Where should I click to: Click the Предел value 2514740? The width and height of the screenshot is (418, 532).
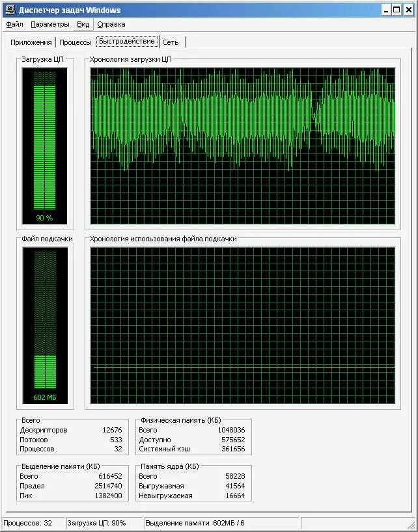[x=108, y=486]
